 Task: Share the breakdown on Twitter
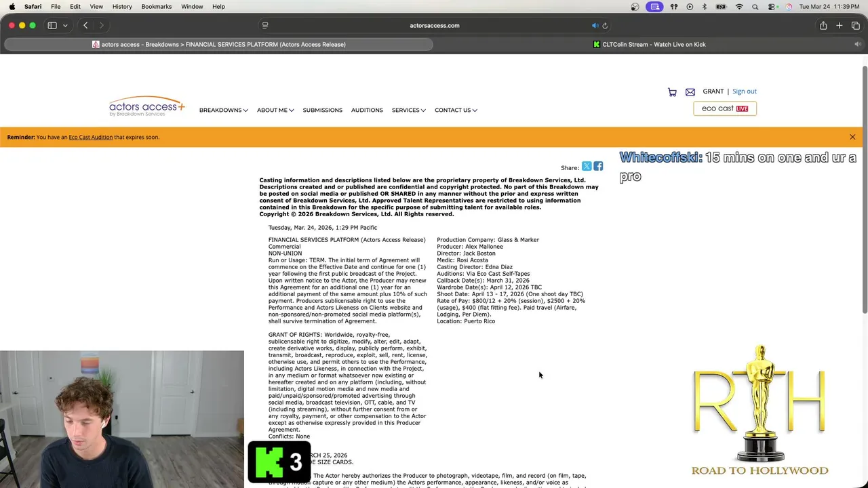pos(587,167)
